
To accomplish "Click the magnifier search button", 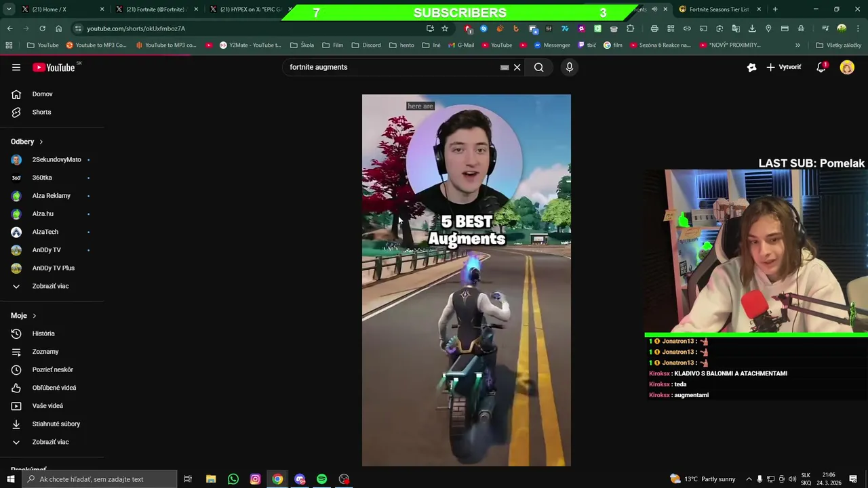I will [538, 67].
